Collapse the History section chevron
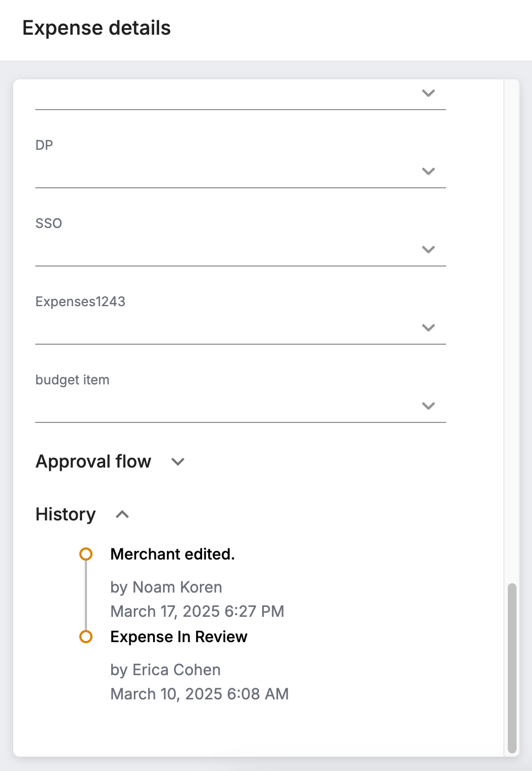This screenshot has width=532, height=771. pyautogui.click(x=122, y=514)
